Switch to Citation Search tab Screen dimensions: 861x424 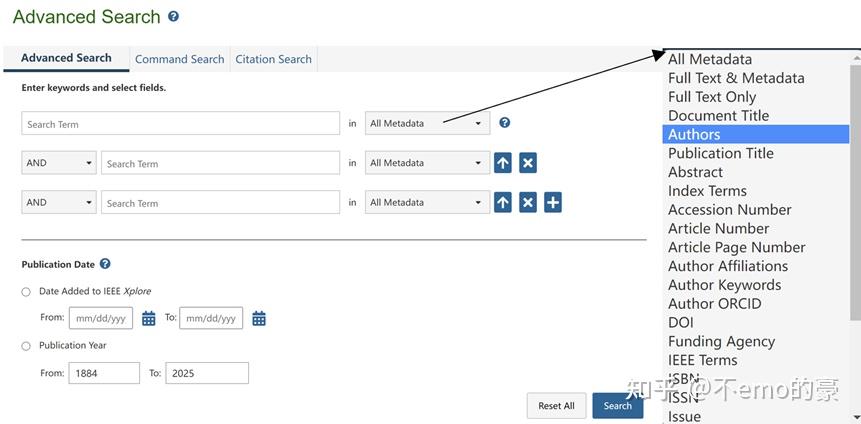274,59
